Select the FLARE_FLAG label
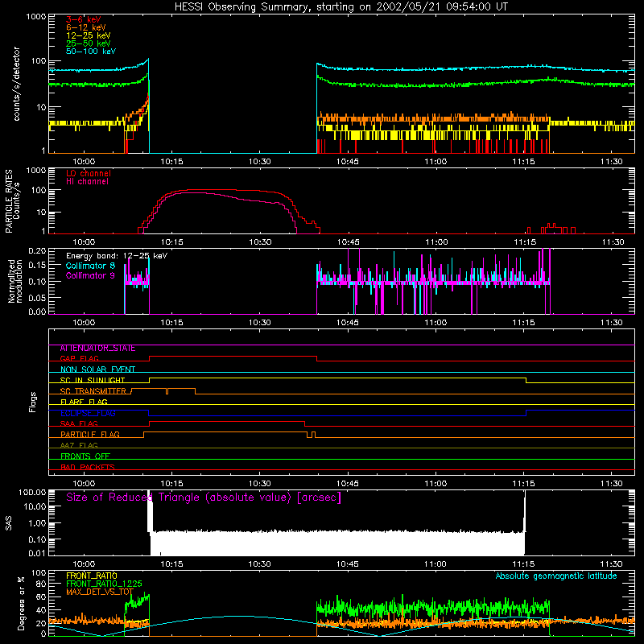 tap(84, 402)
